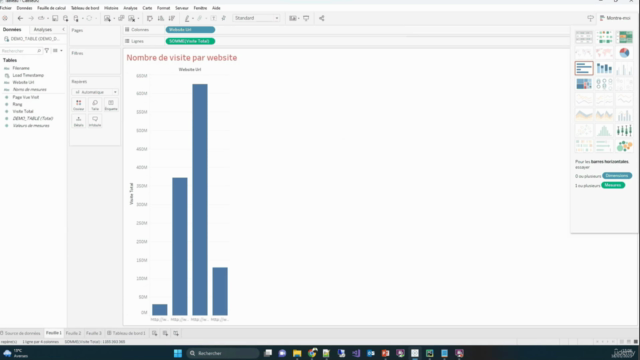Toggle the Montre-moi panel button
640x360 pixels.
tap(615, 18)
